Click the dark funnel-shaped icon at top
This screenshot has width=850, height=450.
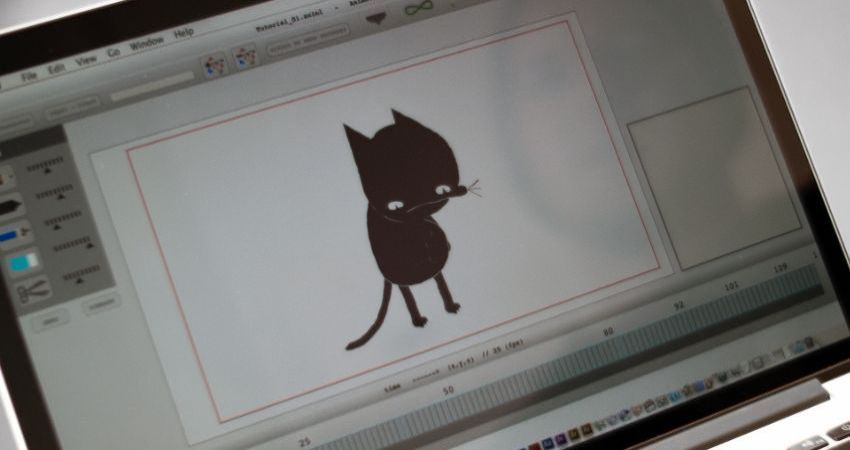[x=376, y=18]
